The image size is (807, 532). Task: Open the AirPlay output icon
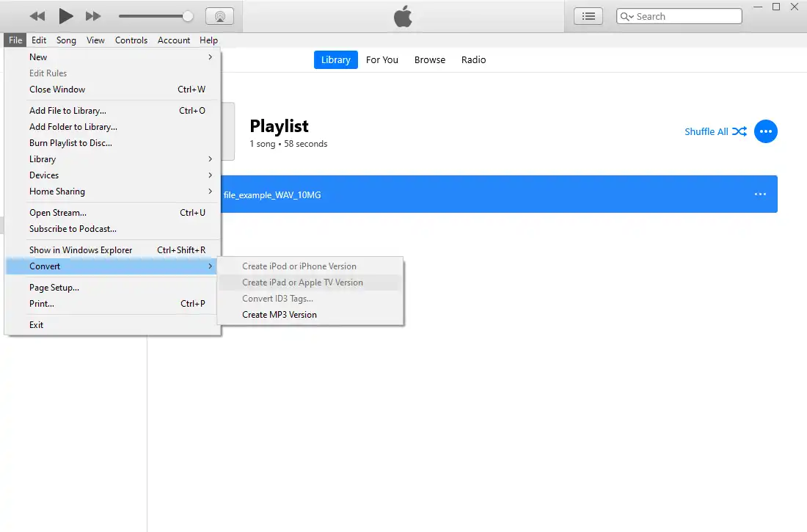coord(219,16)
